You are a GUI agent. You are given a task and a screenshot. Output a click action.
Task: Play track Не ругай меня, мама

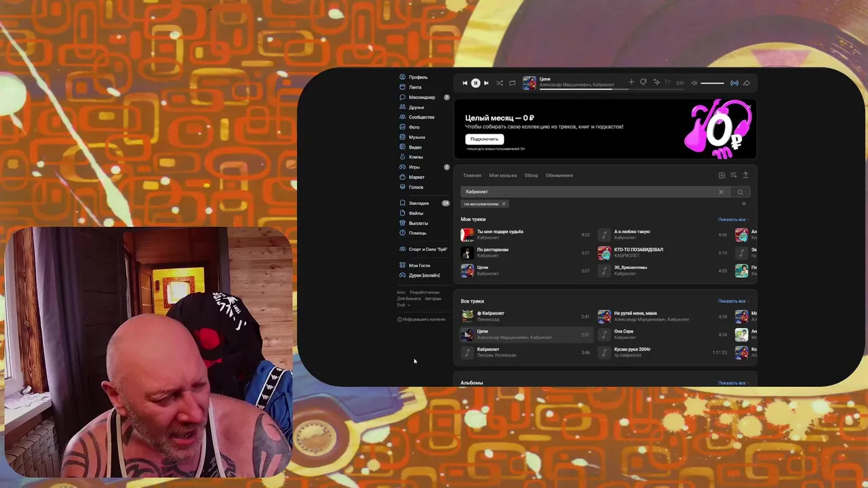coord(663,317)
